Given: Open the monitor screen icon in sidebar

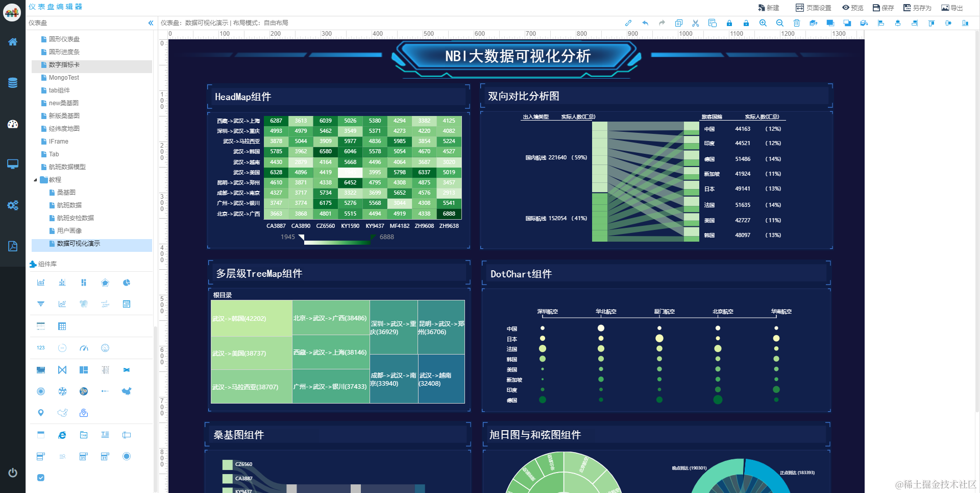Looking at the screenshot, I should [13, 164].
